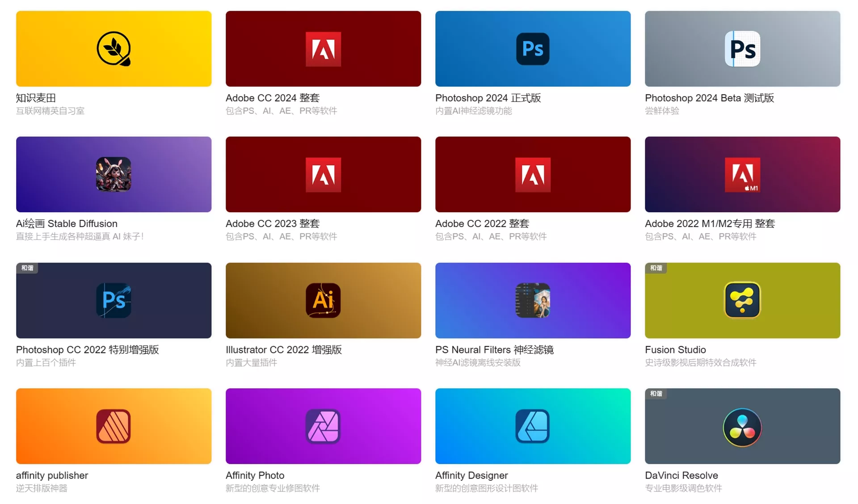Open the Fusion Studio title

(675, 349)
